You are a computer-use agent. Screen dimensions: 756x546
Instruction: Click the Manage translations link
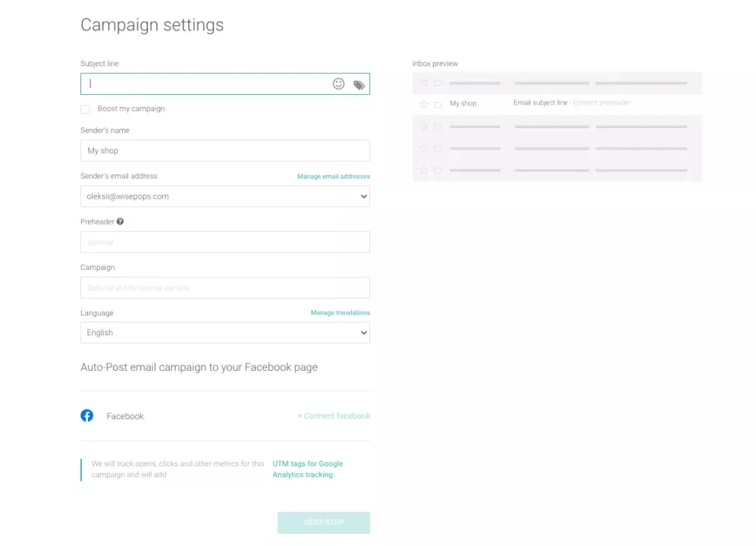coord(340,313)
